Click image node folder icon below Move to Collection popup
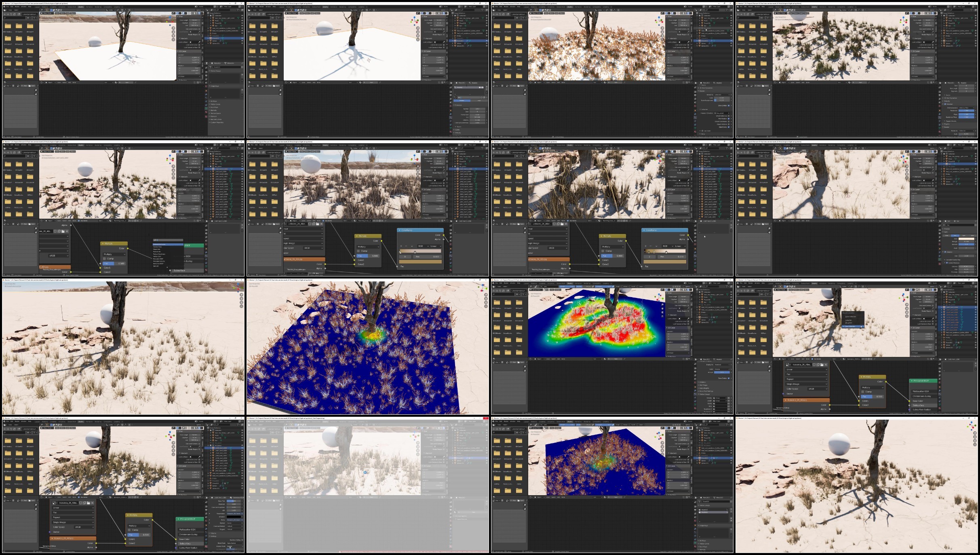This screenshot has height=555, width=980. [x=822, y=365]
